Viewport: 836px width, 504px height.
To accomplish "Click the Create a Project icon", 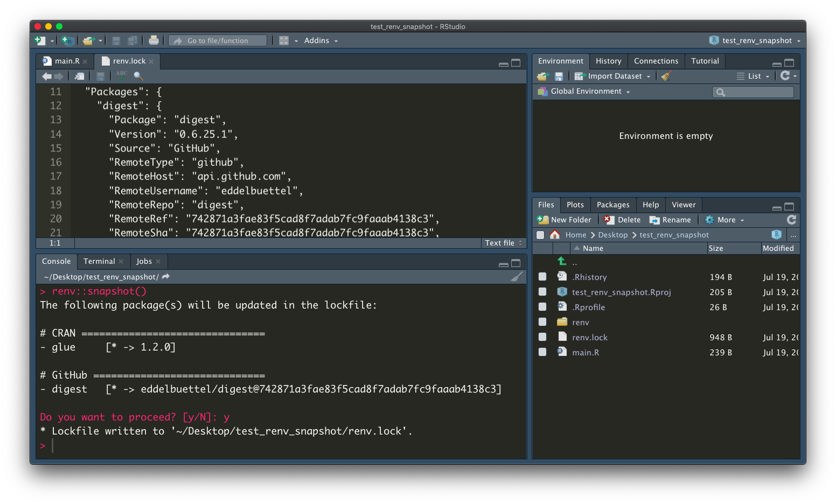I will [67, 40].
